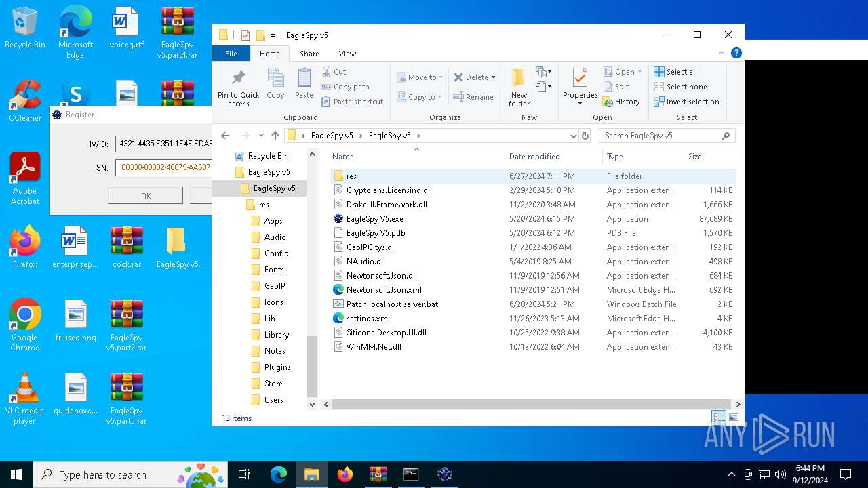Screen dimensions: 868x488
Task: Switch to View ribbon tab
Action: point(347,54)
